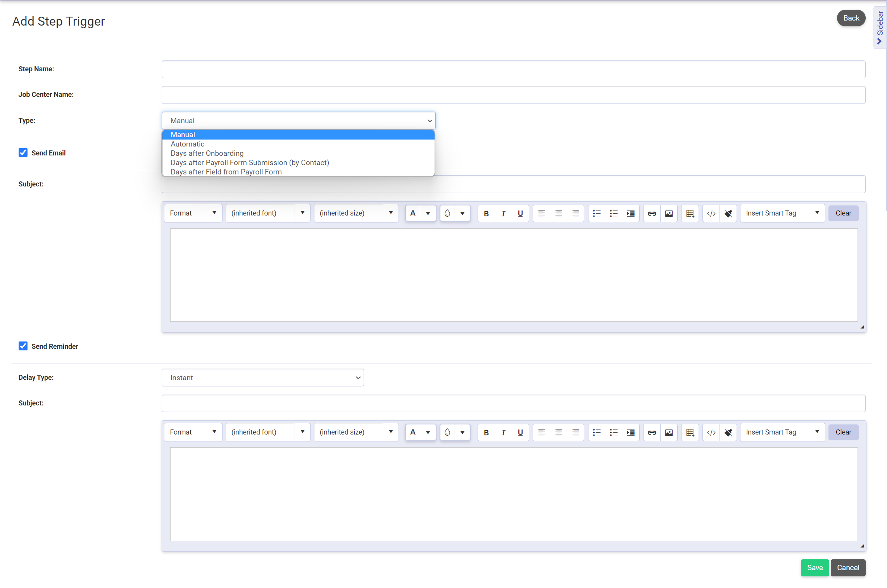Click create table icon in first editor
The height and width of the screenshot is (588, 887).
(x=690, y=214)
